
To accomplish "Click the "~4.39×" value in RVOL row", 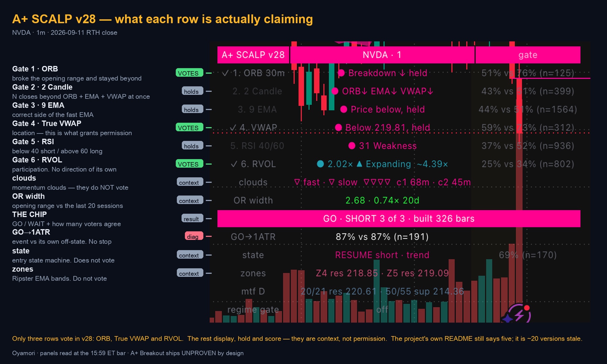I will [x=432, y=164].
